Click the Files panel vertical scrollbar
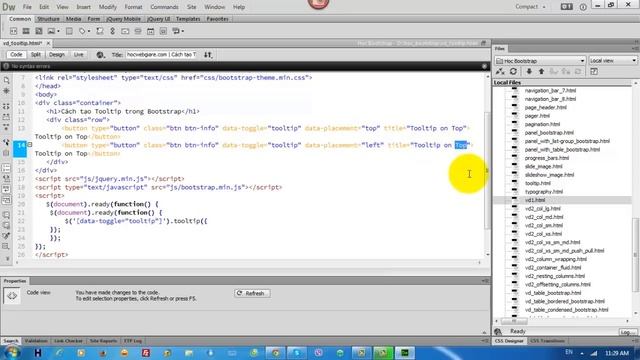 636,255
